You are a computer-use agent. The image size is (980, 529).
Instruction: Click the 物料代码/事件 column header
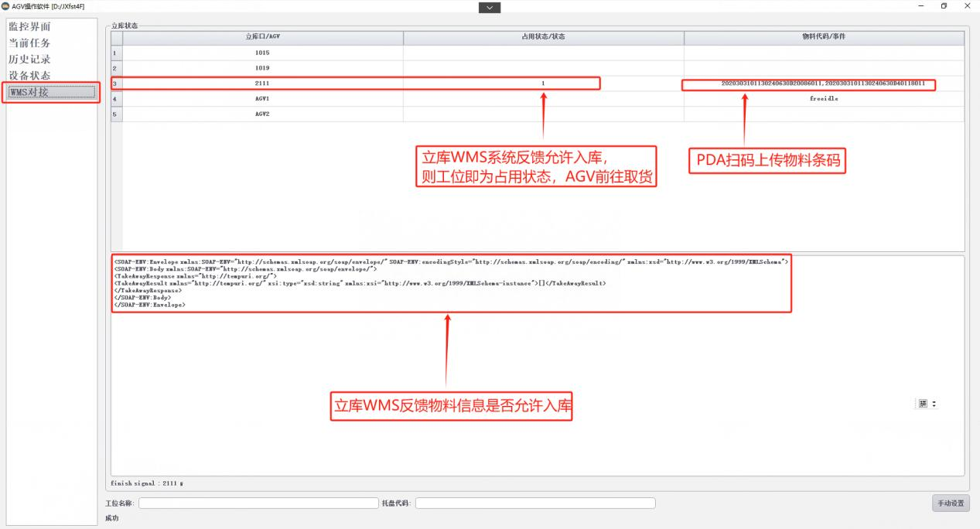point(824,38)
